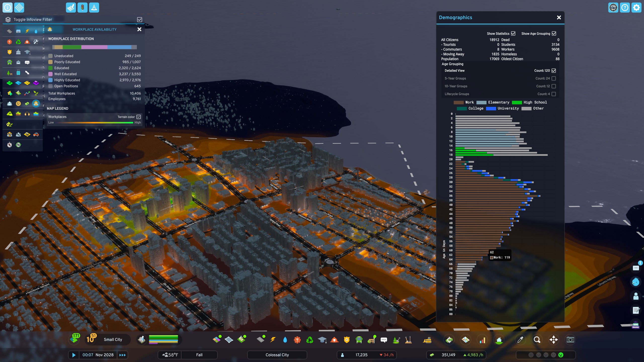Open the Statistics bar chart icon
This screenshot has height=362, width=644.
click(482, 340)
